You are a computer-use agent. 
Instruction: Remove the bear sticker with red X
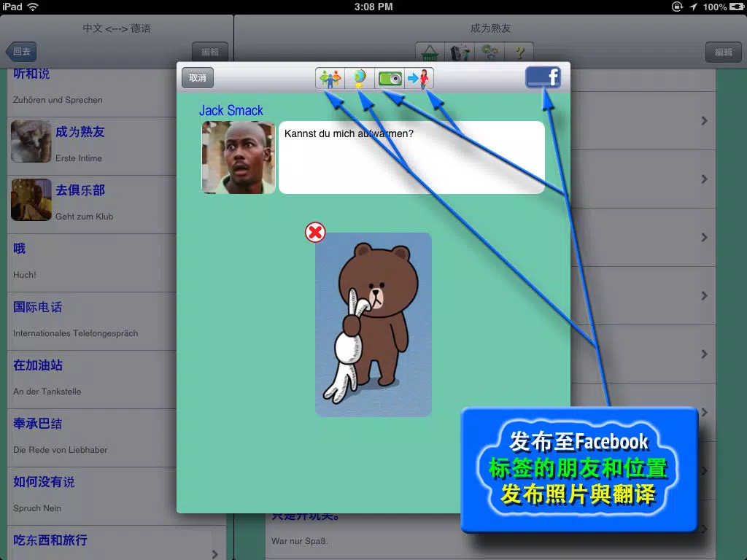(x=315, y=233)
